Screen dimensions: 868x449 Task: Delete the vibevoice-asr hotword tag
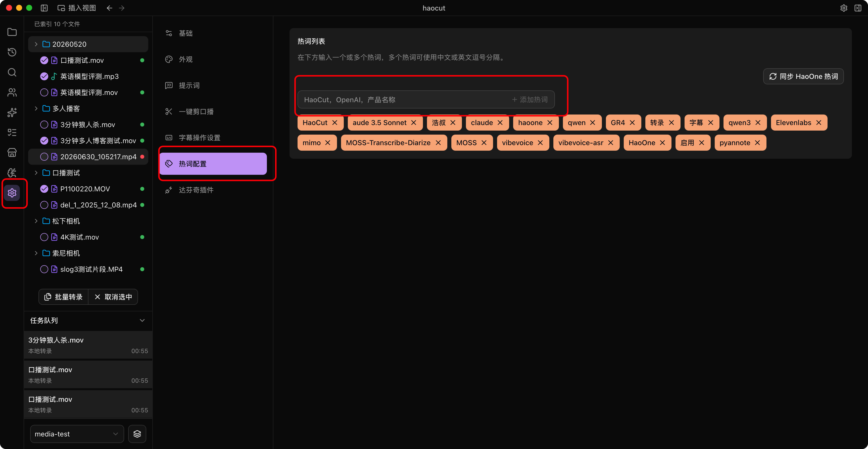point(611,143)
